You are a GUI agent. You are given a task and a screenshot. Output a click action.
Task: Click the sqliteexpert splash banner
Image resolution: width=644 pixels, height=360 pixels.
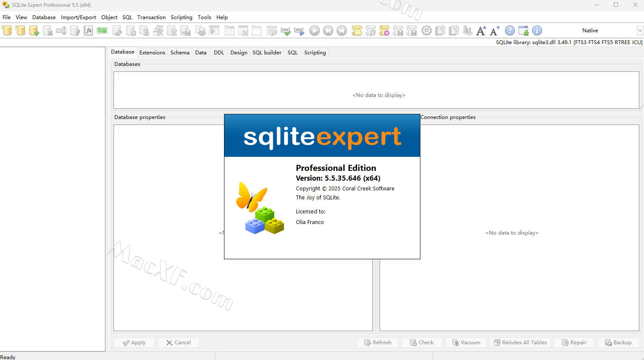tap(322, 136)
